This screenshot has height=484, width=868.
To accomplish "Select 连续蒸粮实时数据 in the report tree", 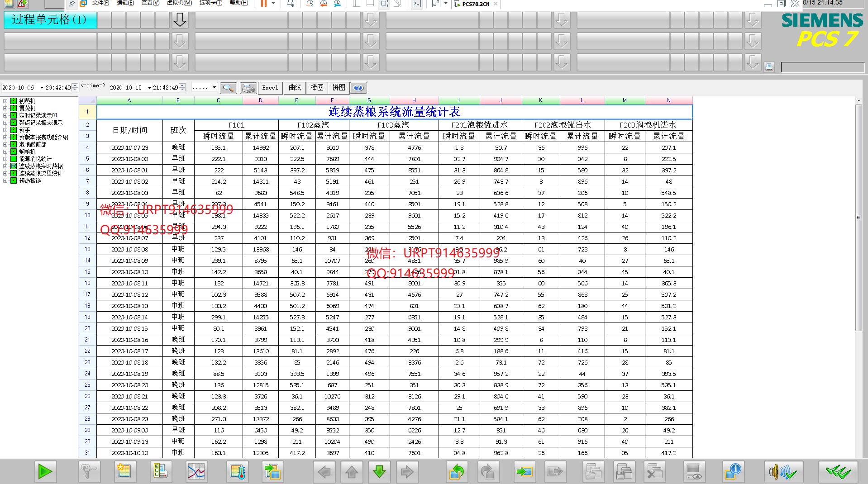I will (41, 166).
